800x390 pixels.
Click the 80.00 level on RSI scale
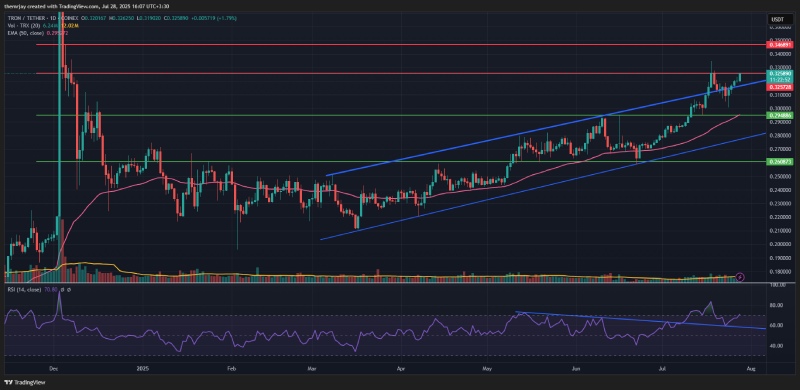(x=777, y=306)
